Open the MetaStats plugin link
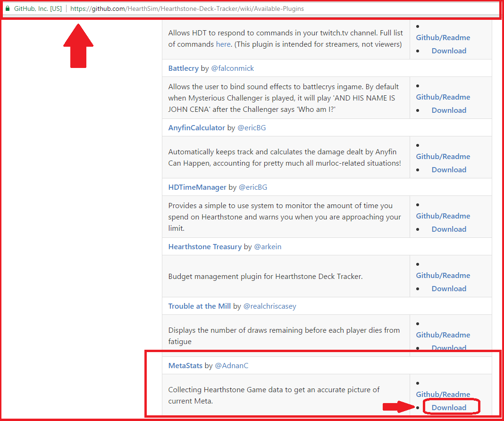This screenshot has height=421, width=504. [x=185, y=365]
